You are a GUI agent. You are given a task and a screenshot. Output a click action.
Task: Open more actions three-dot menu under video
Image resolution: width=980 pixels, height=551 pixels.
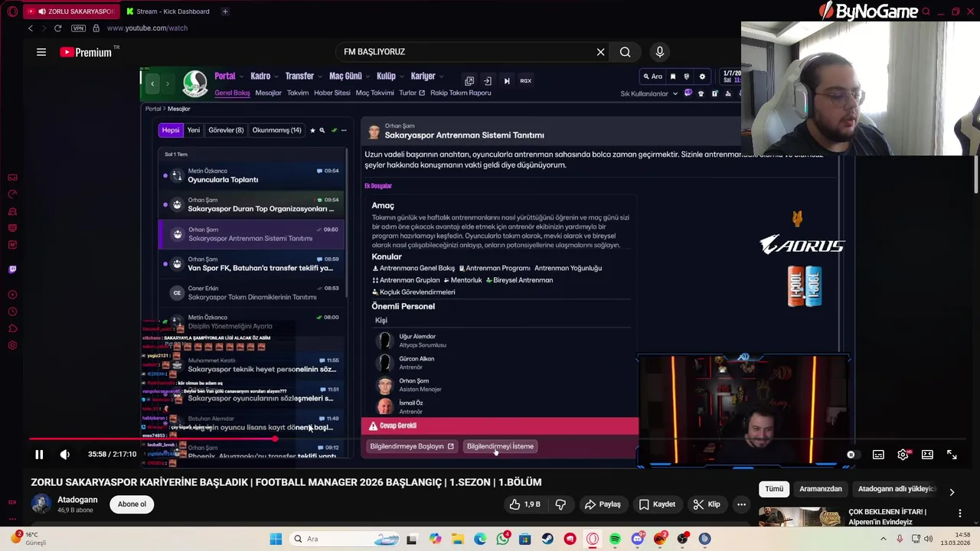[x=741, y=504]
